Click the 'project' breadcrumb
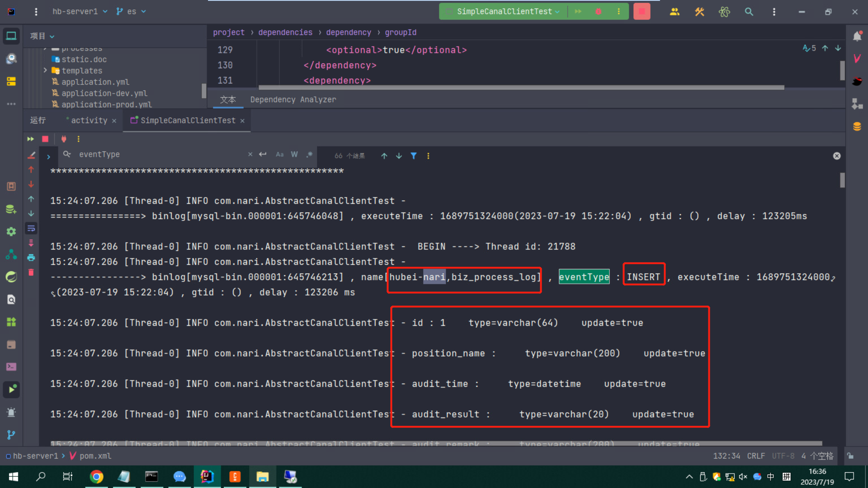The height and width of the screenshot is (488, 868). (x=229, y=33)
